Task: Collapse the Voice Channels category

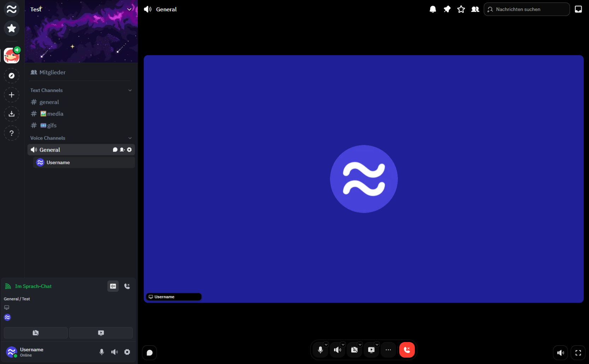Action: point(81,138)
